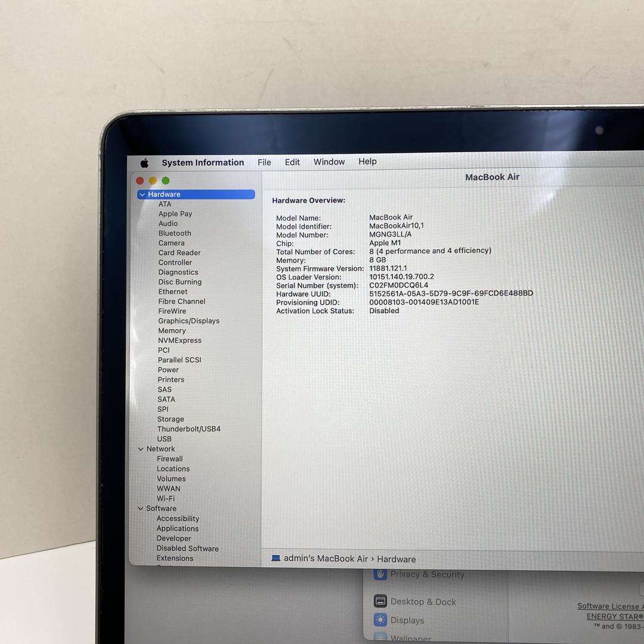Open the Help menu
The width and height of the screenshot is (644, 644).
(x=367, y=162)
